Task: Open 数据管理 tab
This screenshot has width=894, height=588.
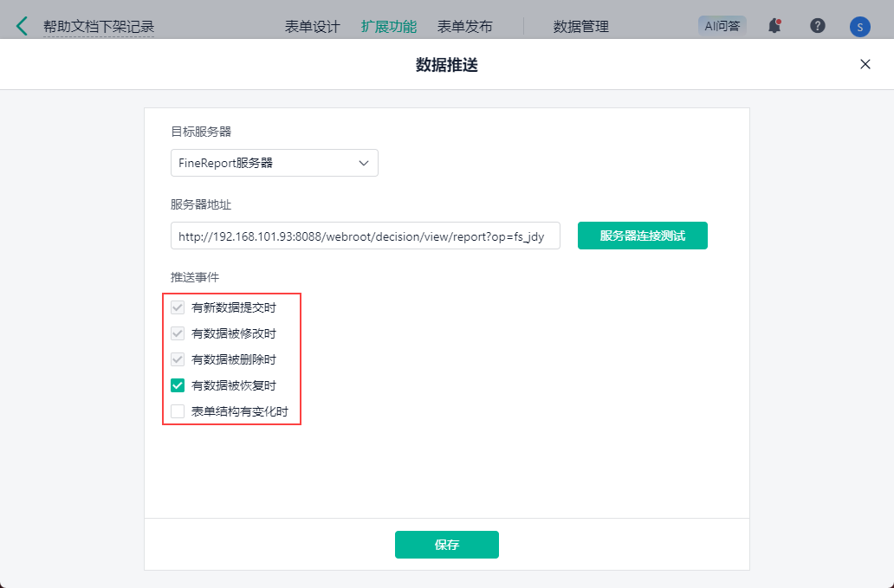Action: click(580, 27)
